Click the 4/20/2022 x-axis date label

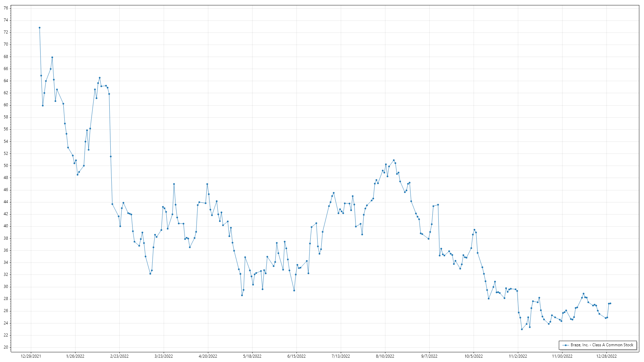click(x=208, y=356)
